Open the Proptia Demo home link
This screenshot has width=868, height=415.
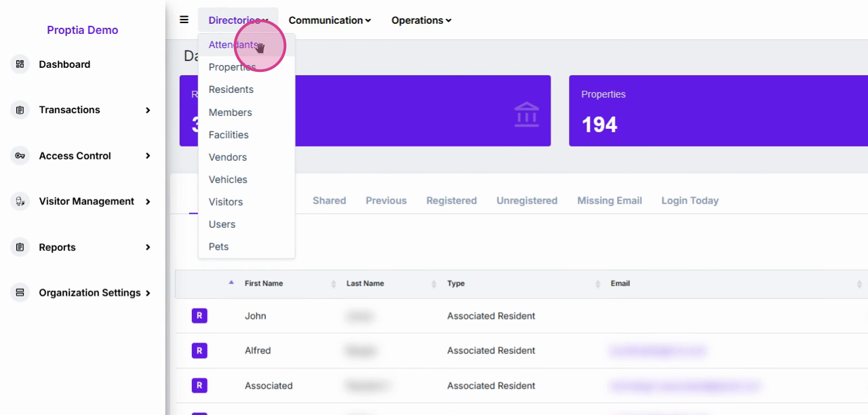(82, 30)
